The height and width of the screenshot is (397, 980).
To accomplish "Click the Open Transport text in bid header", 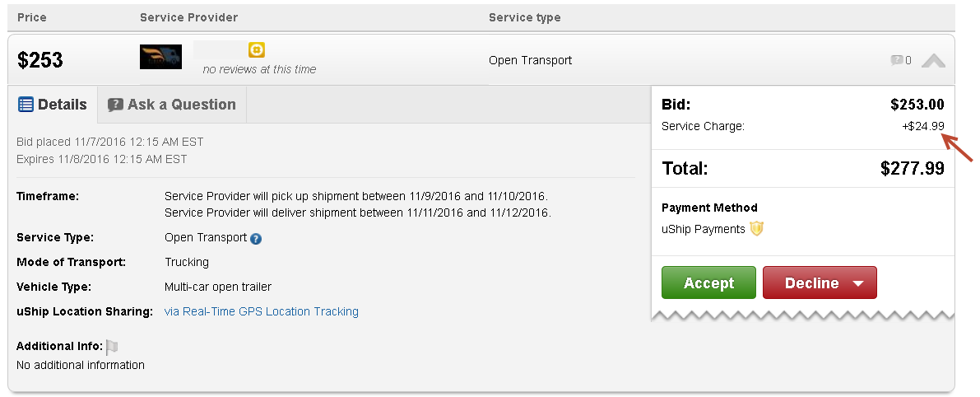I will pyautogui.click(x=530, y=60).
